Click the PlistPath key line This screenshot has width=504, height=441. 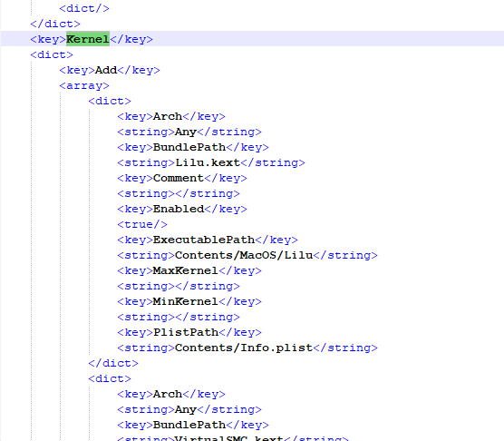pyautogui.click(x=189, y=333)
